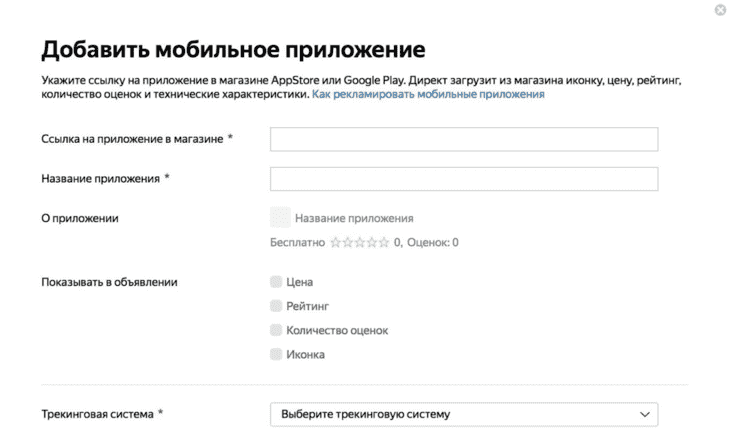This screenshot has width=730, height=446.
Task: Click the Показывать в объявлении label
Action: tap(109, 282)
